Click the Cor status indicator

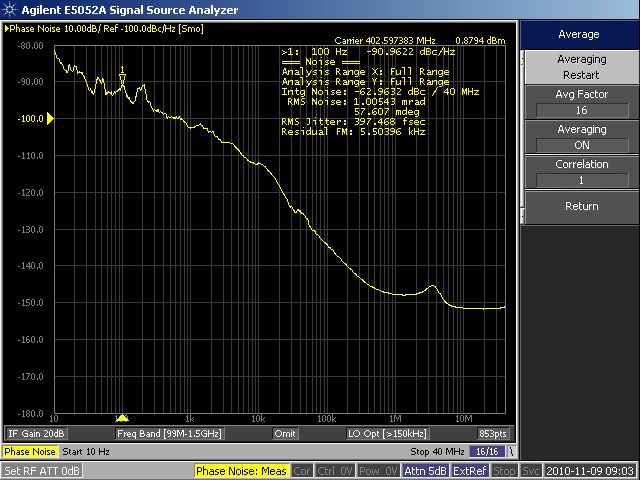pos(302,471)
